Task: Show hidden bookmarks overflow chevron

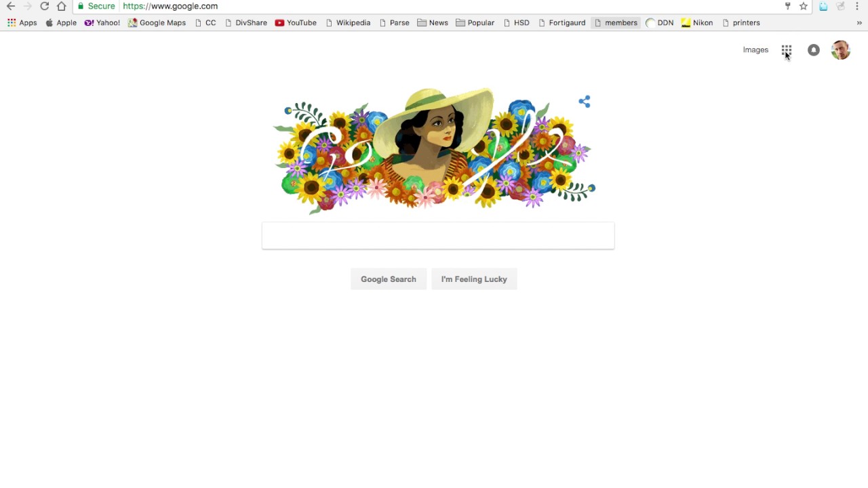Action: [859, 22]
